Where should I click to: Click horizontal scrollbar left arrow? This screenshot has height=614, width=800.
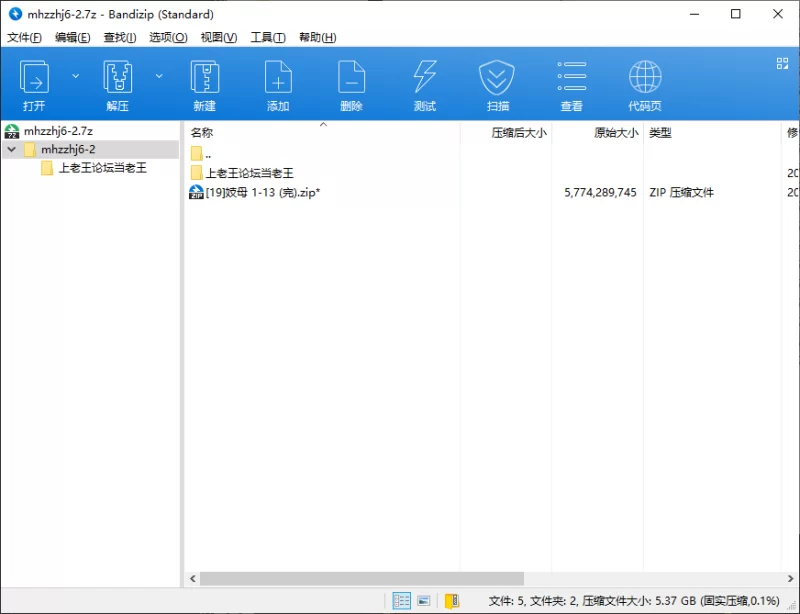(192, 578)
